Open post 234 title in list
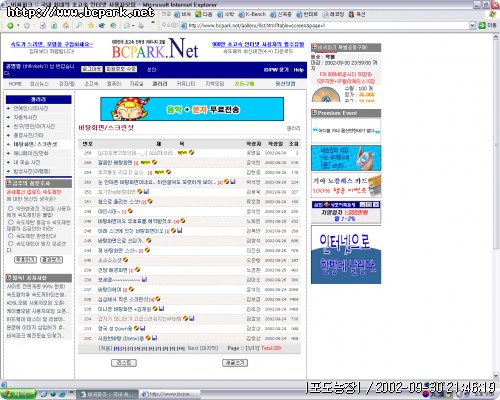500x400 pixels. tap(140, 319)
